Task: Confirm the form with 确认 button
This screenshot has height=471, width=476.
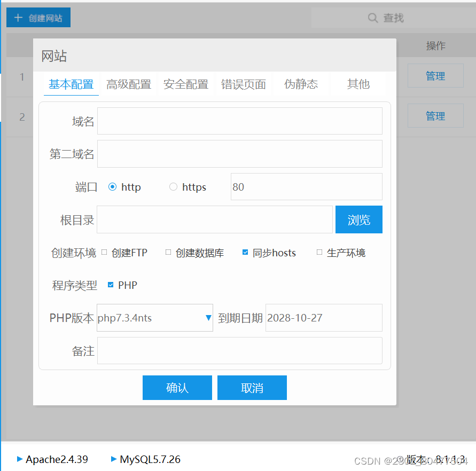Action: click(x=177, y=388)
